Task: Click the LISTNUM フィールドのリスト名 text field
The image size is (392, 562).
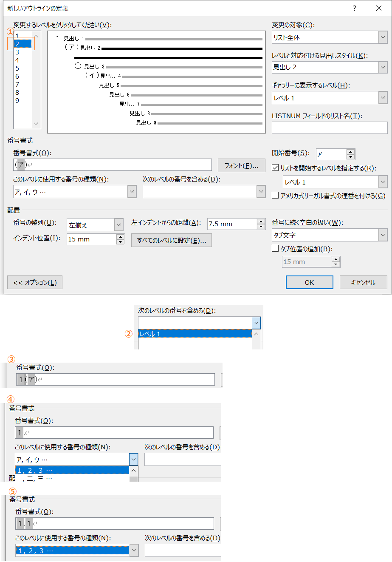Action: tap(330, 128)
